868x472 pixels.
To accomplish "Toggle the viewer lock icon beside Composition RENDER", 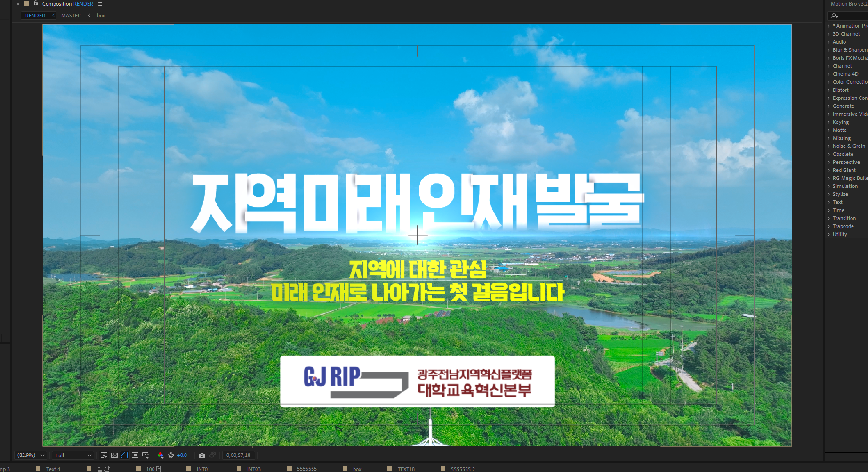I will [x=36, y=3].
